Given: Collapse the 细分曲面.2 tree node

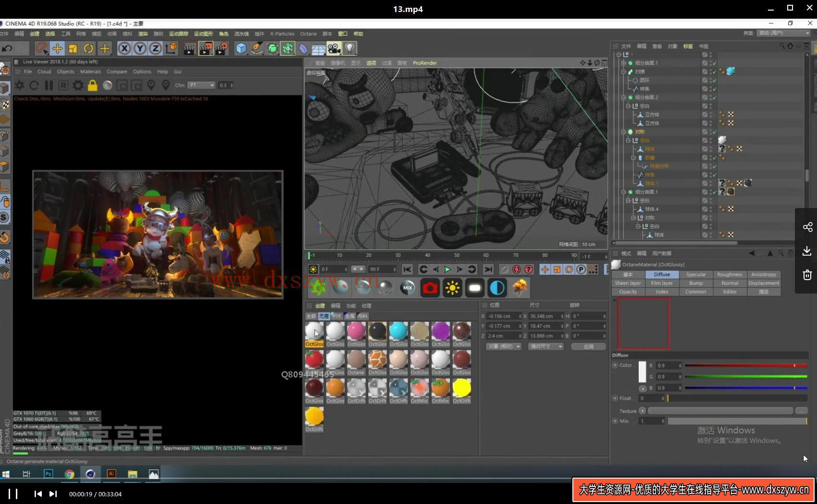Looking at the screenshot, I should point(624,98).
